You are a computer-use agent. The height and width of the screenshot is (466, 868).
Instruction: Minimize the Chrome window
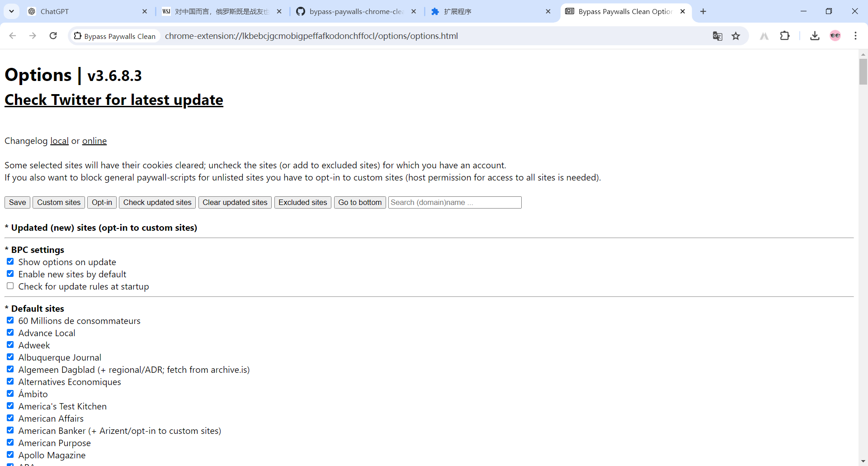pos(803,11)
